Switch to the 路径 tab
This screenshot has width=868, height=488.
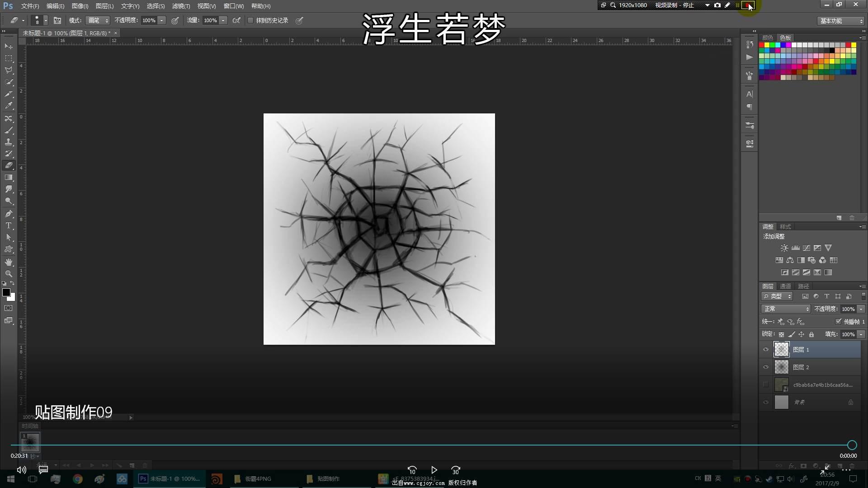[x=803, y=286]
